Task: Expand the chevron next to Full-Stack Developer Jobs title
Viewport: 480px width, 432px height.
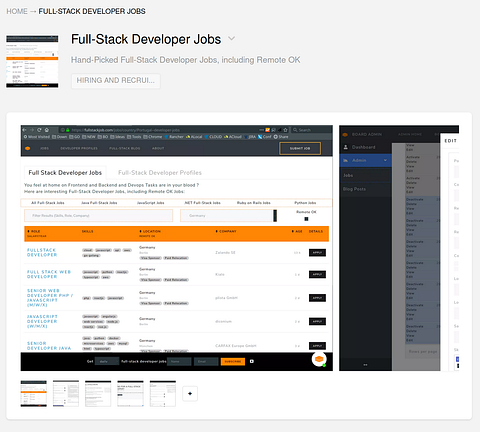Action: (231, 39)
